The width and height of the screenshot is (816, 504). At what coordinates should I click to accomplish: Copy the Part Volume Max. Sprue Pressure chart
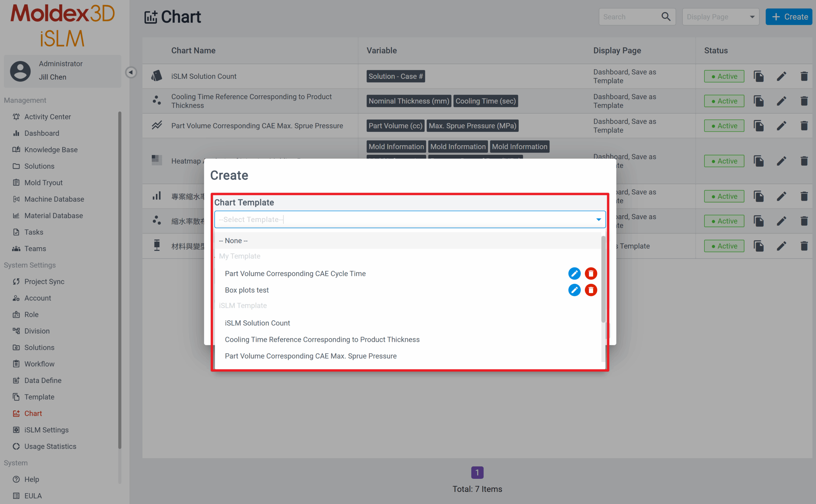[759, 126]
